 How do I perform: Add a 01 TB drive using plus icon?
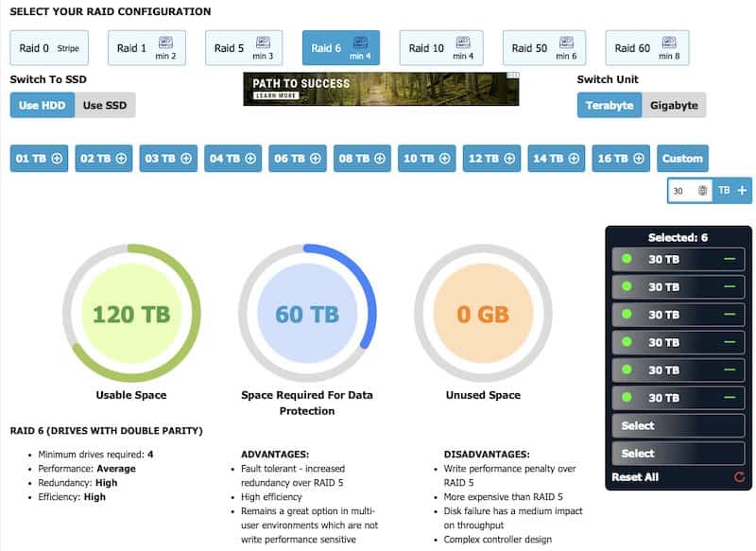[x=57, y=159]
